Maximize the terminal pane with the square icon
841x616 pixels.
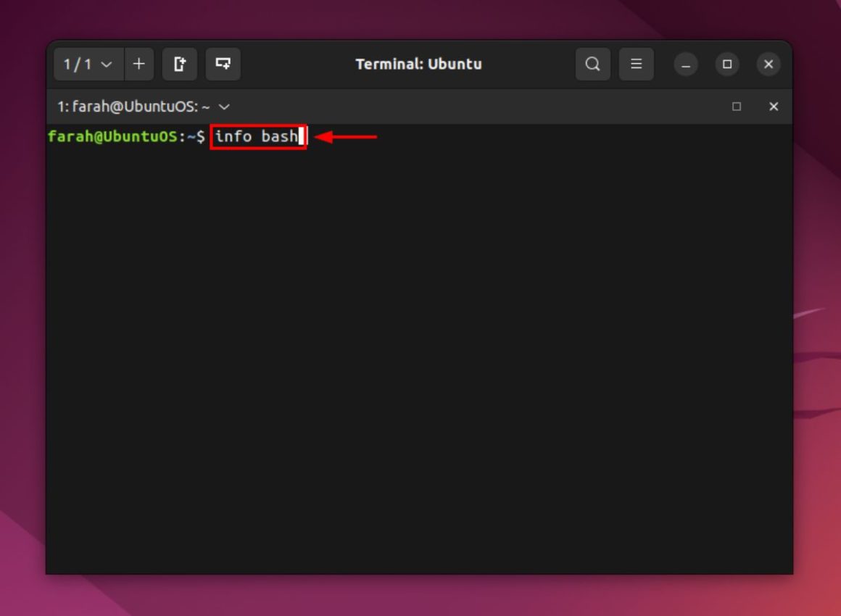[x=736, y=107]
